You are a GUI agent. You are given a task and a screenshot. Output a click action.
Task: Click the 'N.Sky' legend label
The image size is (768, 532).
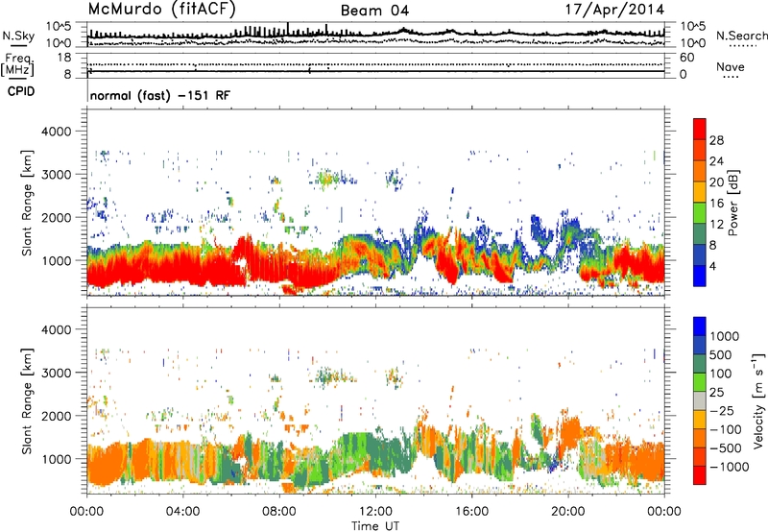tap(18, 36)
